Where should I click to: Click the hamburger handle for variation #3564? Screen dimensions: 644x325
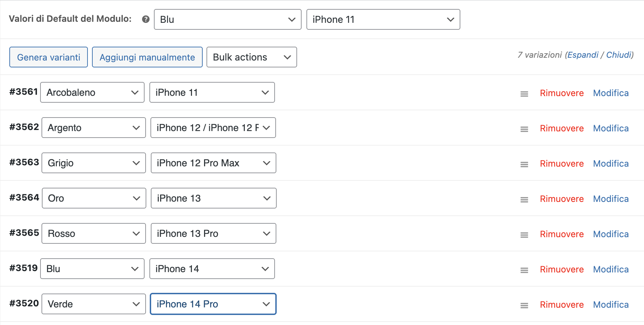pos(524,199)
